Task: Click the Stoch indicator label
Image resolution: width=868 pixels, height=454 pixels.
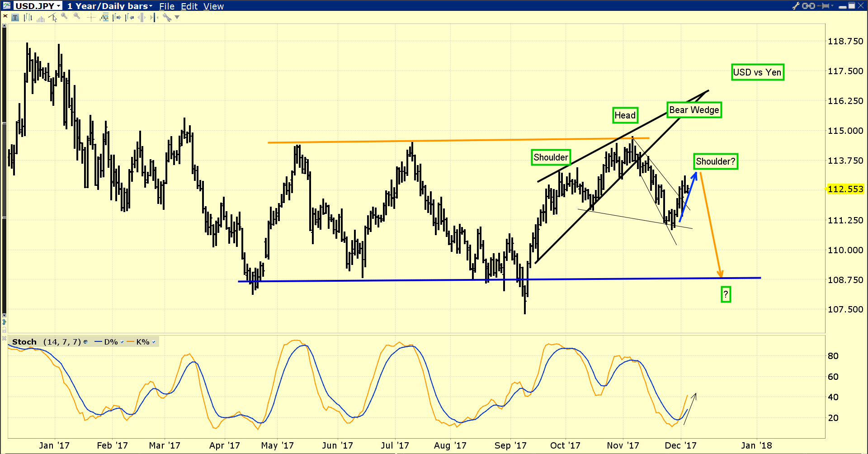Action: [x=24, y=342]
